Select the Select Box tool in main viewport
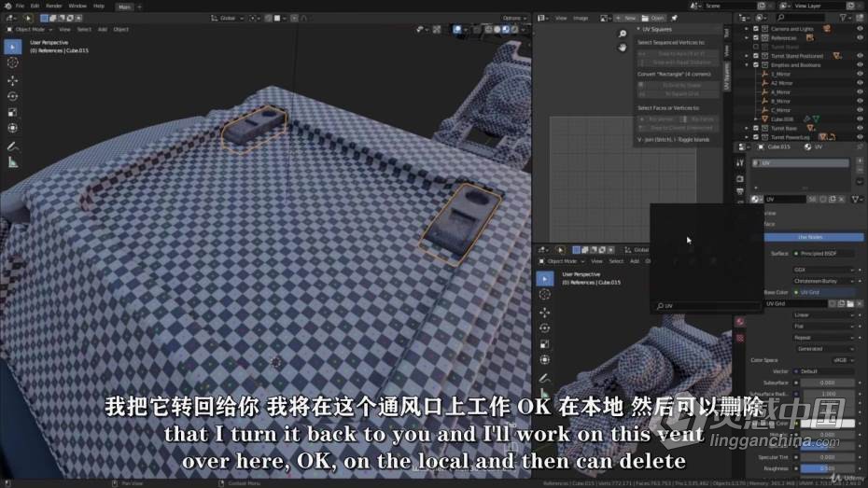Viewport: 868px width, 488px height. coord(13,47)
